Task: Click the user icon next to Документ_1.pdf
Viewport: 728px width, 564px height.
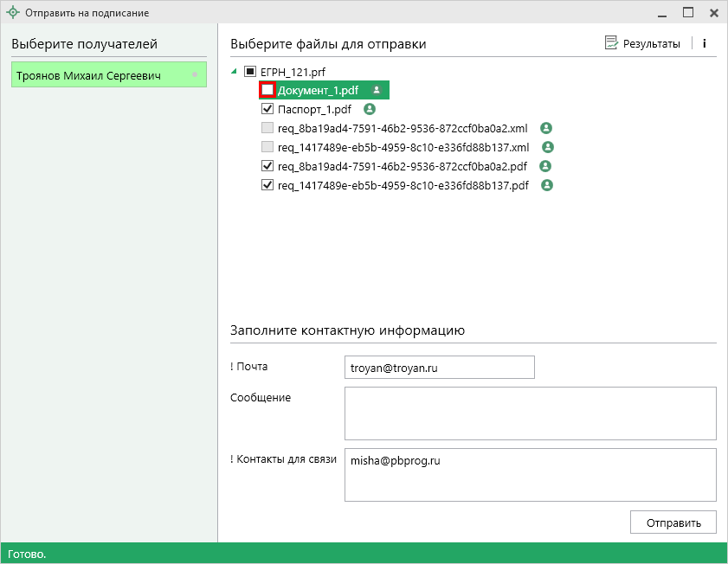Action: coord(377,90)
